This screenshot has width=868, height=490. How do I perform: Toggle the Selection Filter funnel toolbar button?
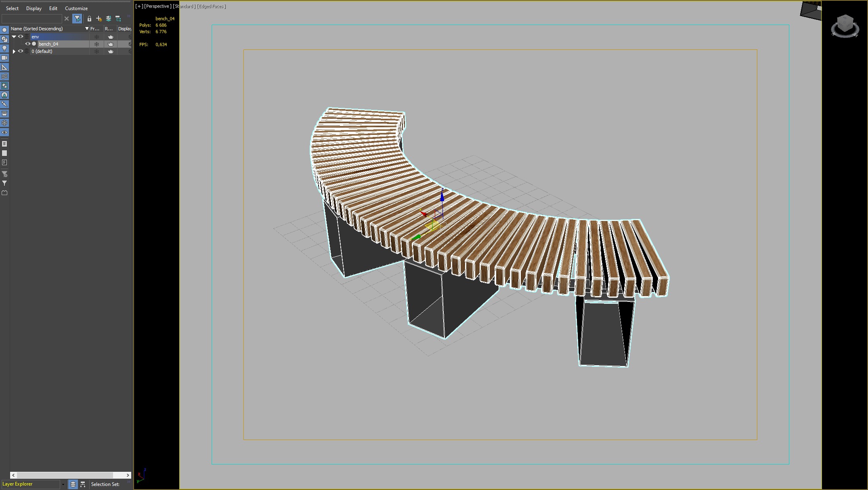point(77,19)
